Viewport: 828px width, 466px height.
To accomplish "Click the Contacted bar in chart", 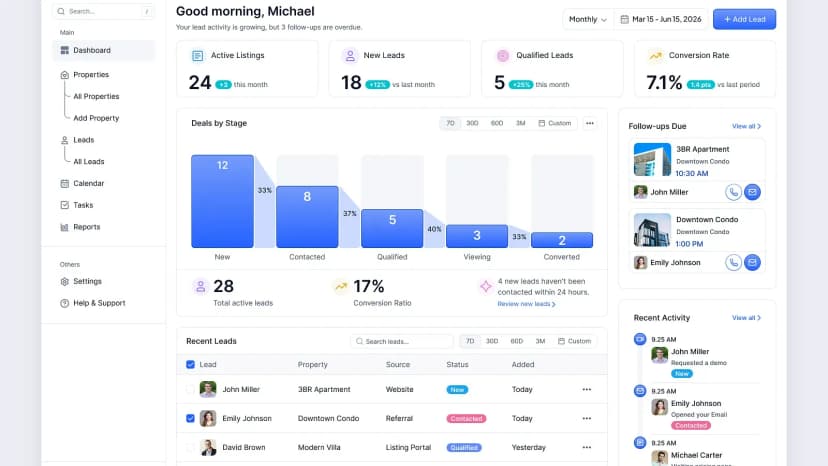I will 307,217.
